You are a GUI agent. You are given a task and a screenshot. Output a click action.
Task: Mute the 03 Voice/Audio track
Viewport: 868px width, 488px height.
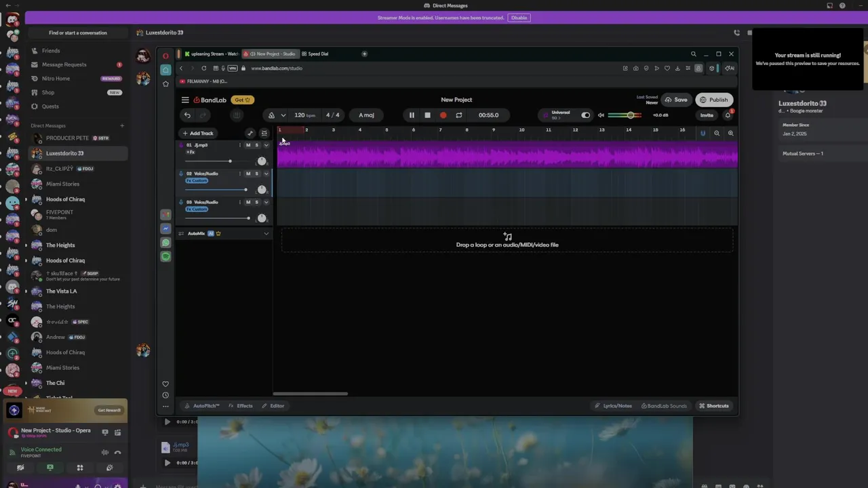[248, 202]
